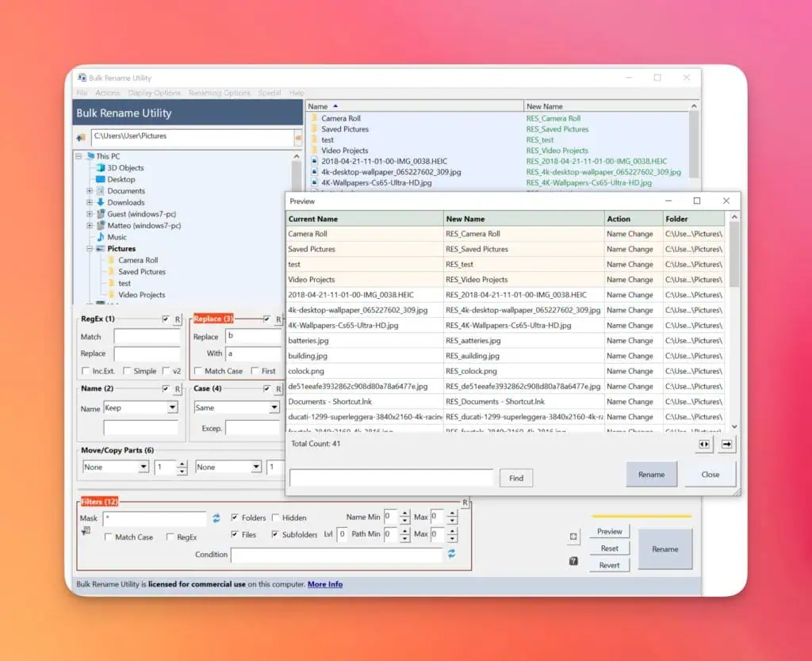Expand the Downloads node in the folder tree
The width and height of the screenshot is (812, 661).
pyautogui.click(x=90, y=203)
